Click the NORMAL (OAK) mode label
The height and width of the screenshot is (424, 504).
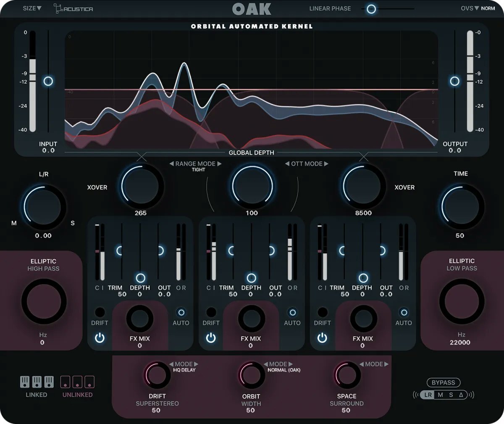coord(284,370)
